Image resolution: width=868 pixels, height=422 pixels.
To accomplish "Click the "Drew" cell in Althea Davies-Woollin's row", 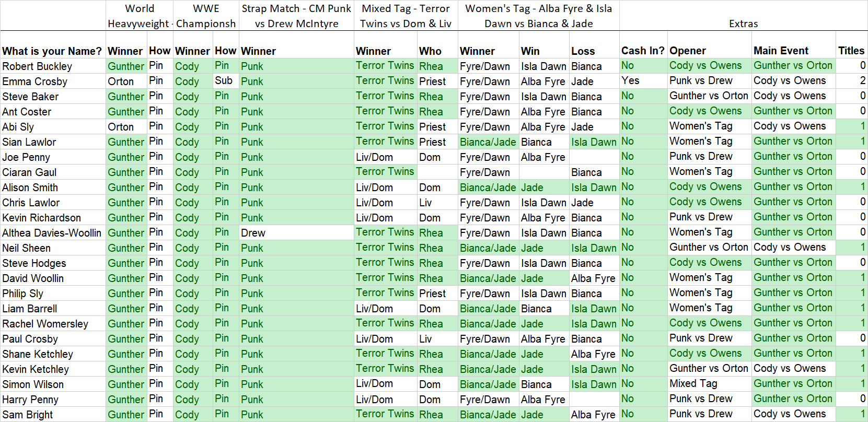I will 253,233.
